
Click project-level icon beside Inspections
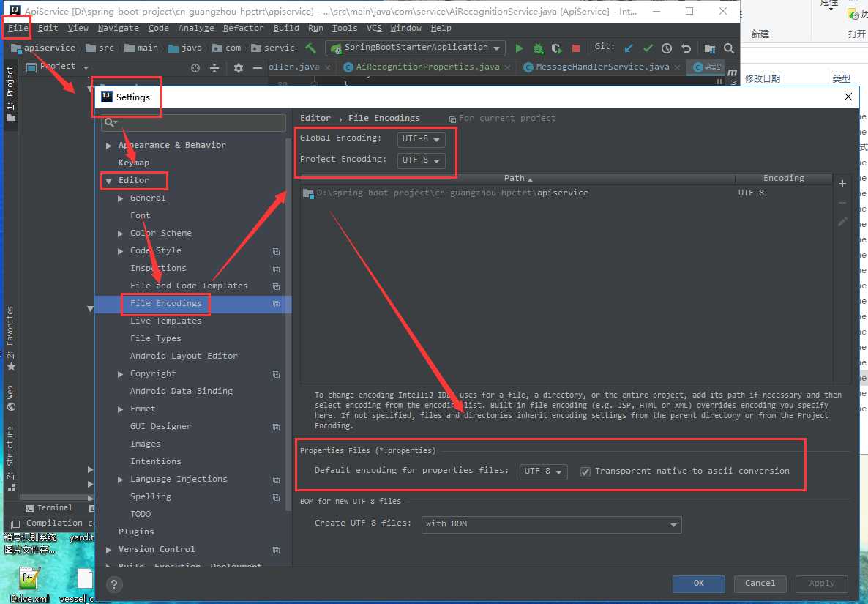276,269
